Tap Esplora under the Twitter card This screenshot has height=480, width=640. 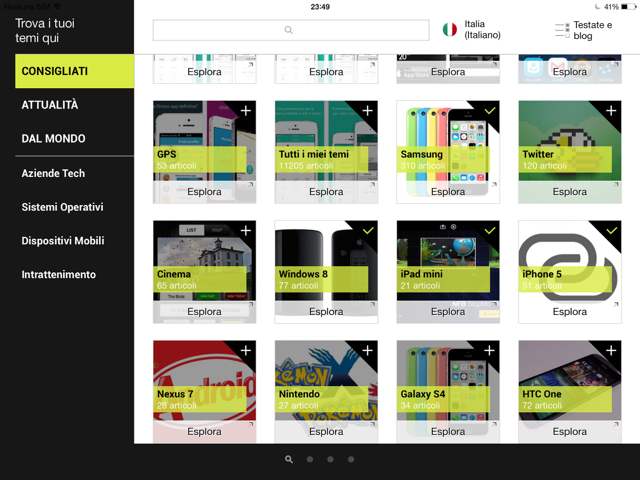pos(570,192)
